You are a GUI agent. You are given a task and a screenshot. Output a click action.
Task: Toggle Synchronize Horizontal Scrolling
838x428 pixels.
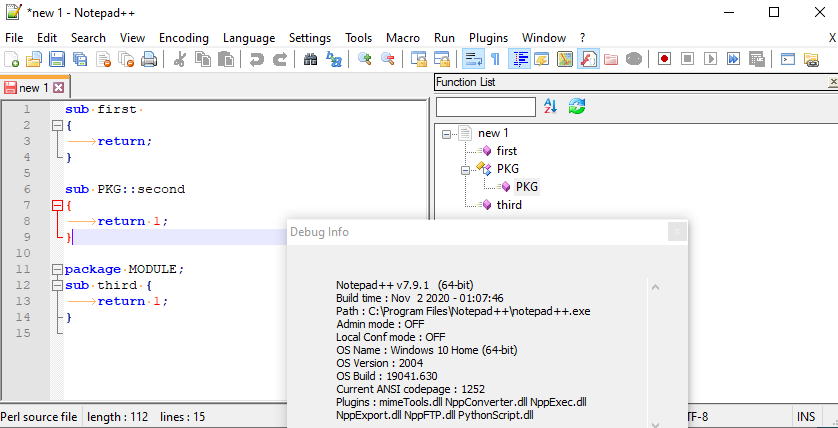[441, 59]
